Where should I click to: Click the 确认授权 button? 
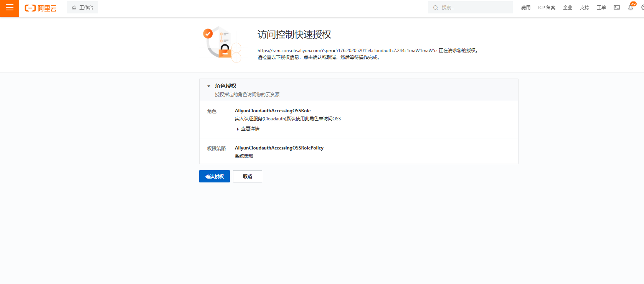pos(214,176)
